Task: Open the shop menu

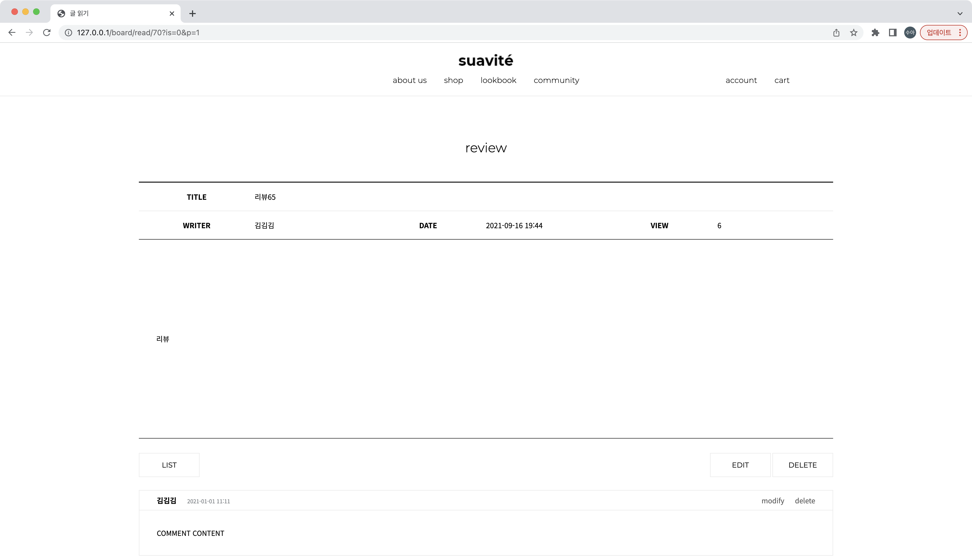Action: click(x=453, y=81)
